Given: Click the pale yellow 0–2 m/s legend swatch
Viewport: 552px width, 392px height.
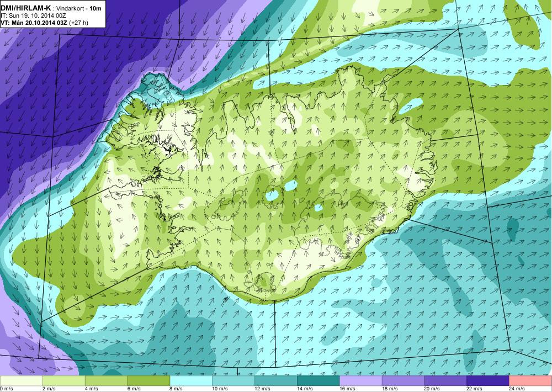Looking at the screenshot, I should tap(22, 381).
